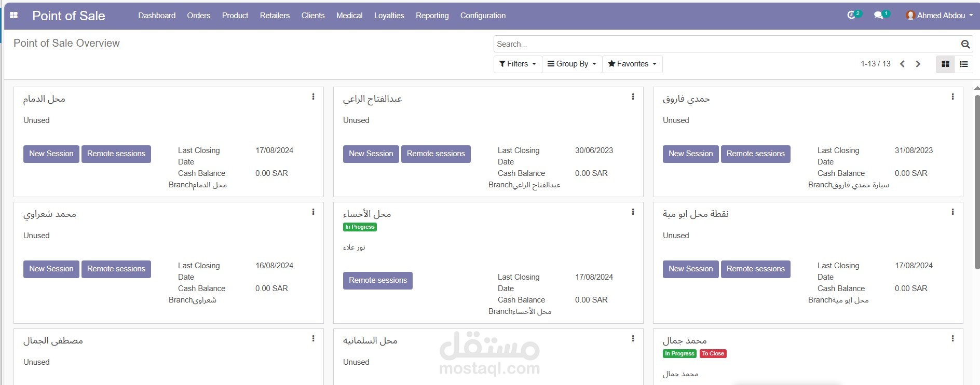
Task: Start New Session for حمدي فاروق
Action: 691,154
